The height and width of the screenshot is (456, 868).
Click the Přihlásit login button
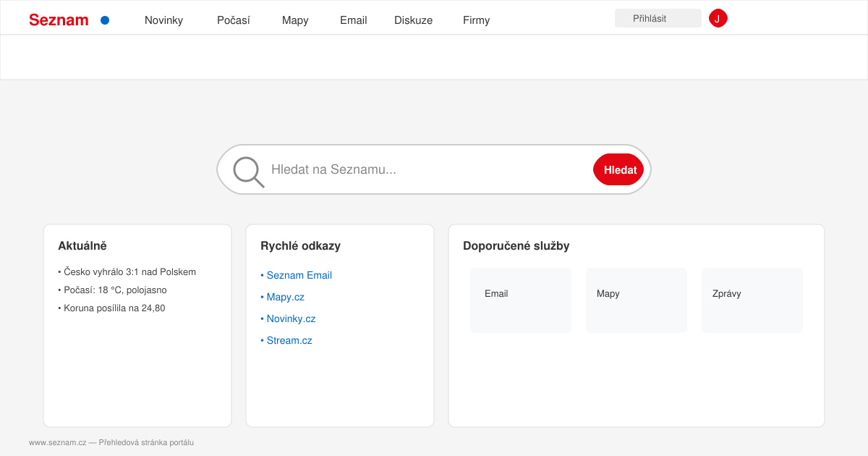(658, 18)
